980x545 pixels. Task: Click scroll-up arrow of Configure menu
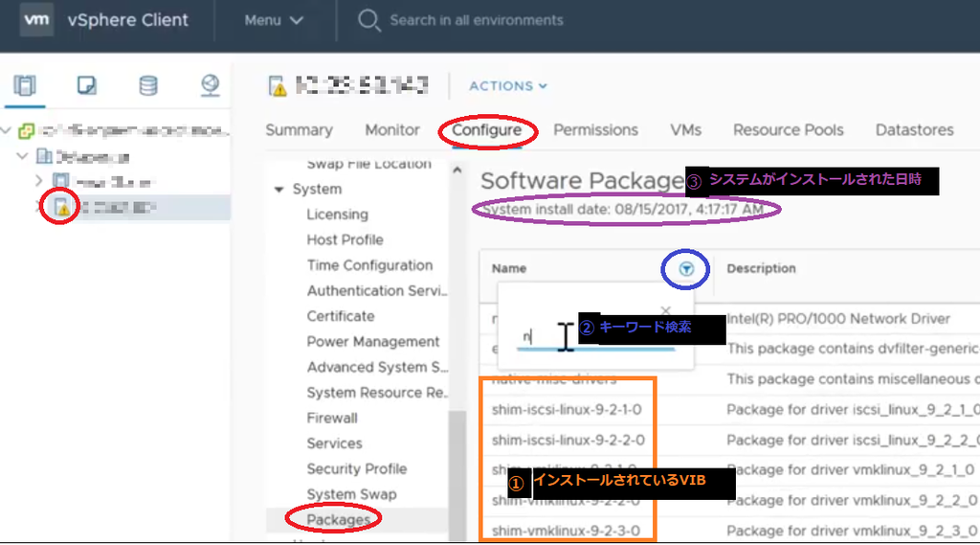tap(457, 170)
